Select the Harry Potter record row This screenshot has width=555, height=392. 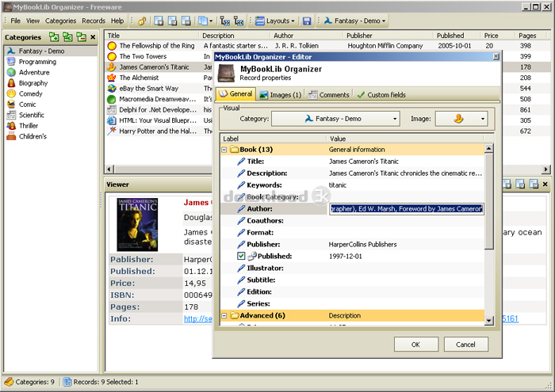pyautogui.click(x=158, y=131)
